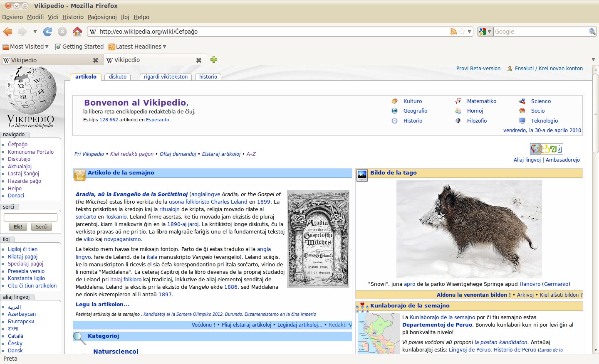Expand the address bar URL history dropdown
The width and height of the screenshot is (599, 364).
click(469, 32)
